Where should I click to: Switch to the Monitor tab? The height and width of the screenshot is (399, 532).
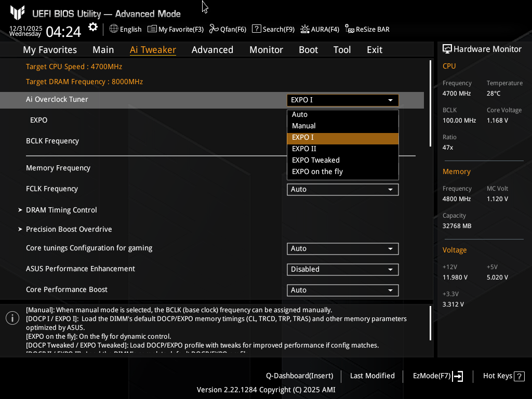(266, 50)
